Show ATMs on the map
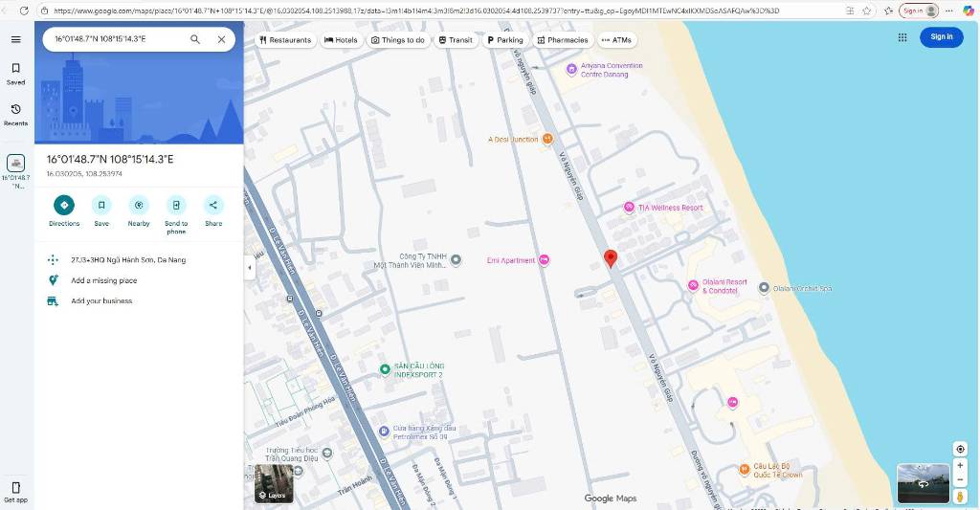 616,40
